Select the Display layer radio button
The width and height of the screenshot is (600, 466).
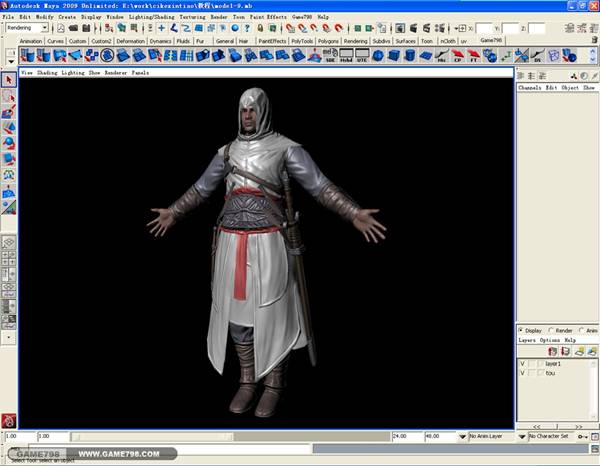pyautogui.click(x=521, y=330)
